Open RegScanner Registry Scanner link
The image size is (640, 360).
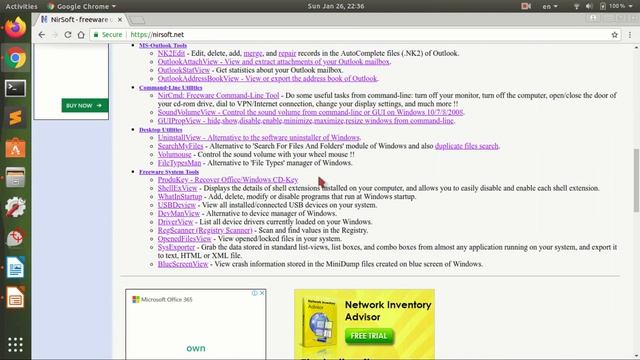205,230
